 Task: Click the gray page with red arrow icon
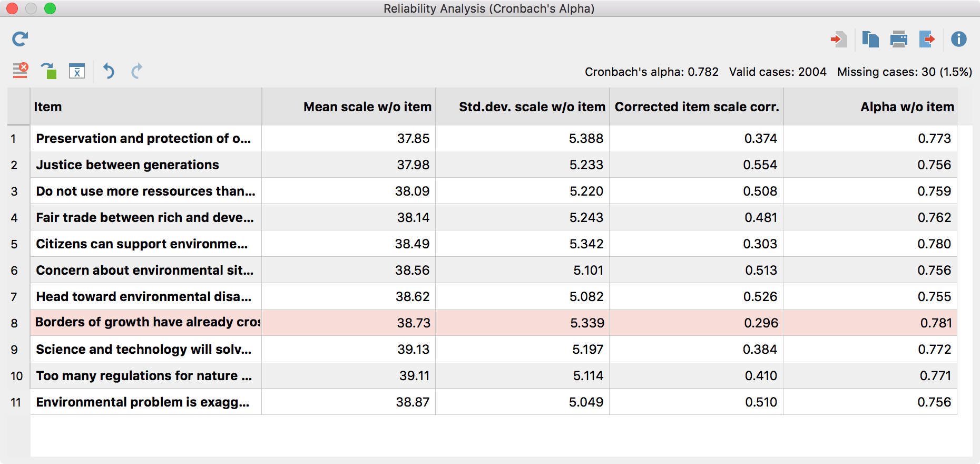click(838, 39)
